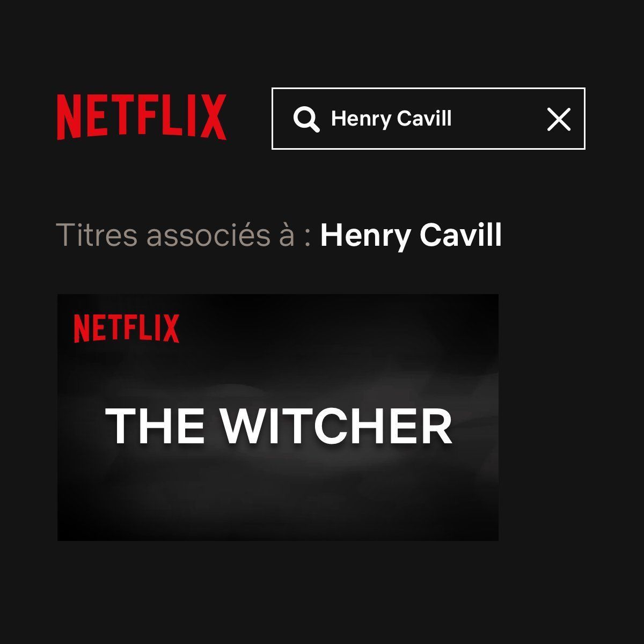Viewport: 644px width, 644px height.
Task: Click the 'WITCHER' word on the poster
Action: click(x=336, y=426)
